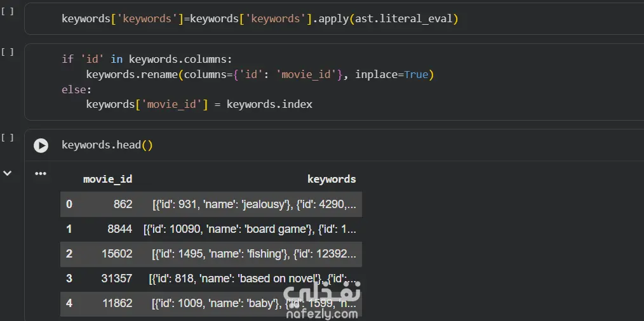Click the 'keywords.index' code text
Screen dimensions: 644x321
point(269,104)
